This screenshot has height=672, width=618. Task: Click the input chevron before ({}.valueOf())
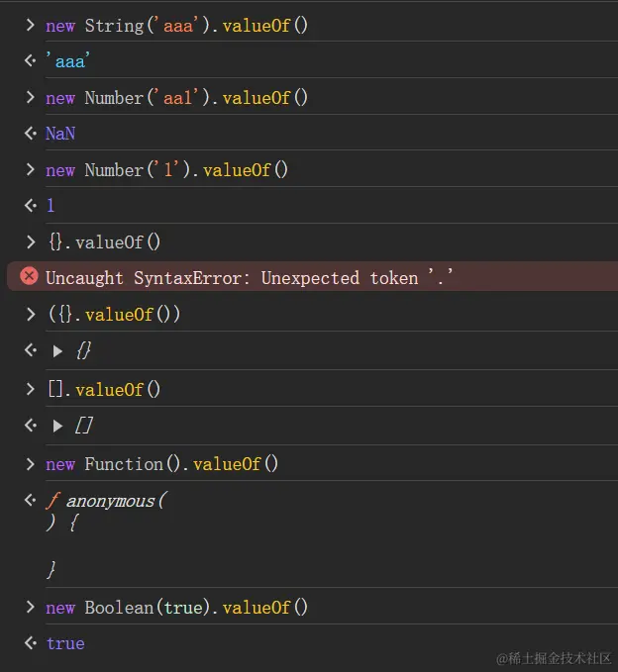[x=31, y=315]
